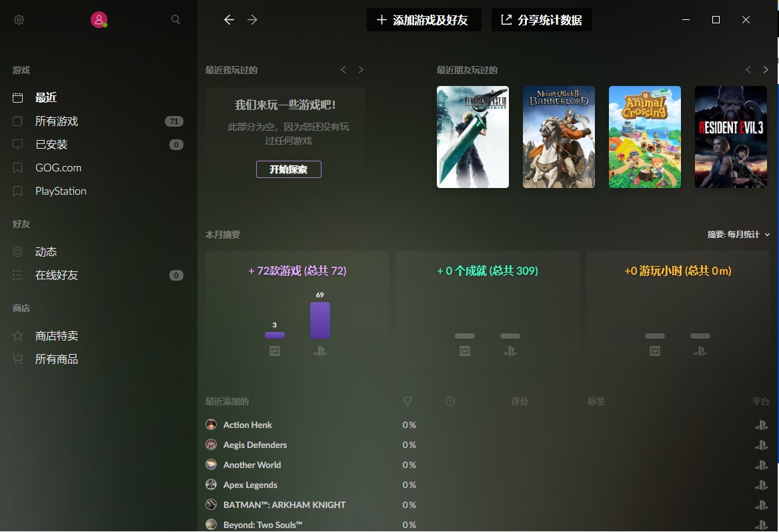Image resolution: width=779 pixels, height=532 pixels.
Task: Show previous items in 最近我玩过的
Action: pyautogui.click(x=343, y=70)
